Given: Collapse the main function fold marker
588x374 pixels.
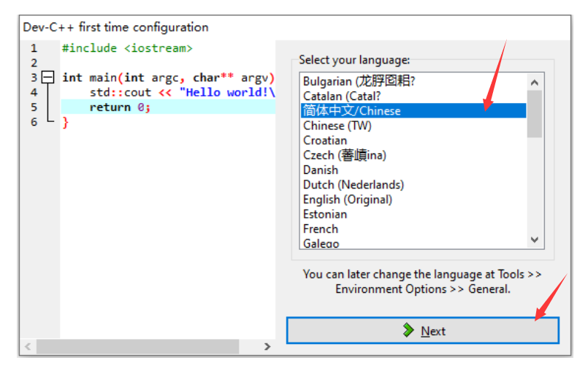Looking at the screenshot, I should [x=48, y=77].
